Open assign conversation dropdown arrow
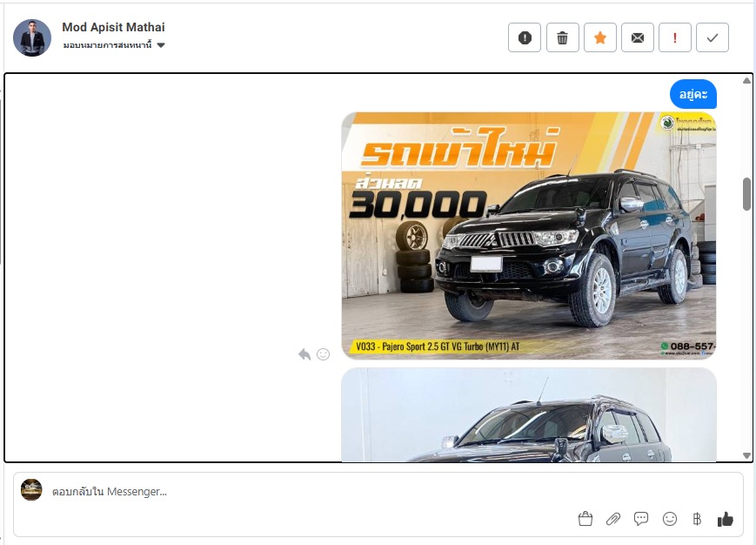Screen dimensions: 756x545 161,45
